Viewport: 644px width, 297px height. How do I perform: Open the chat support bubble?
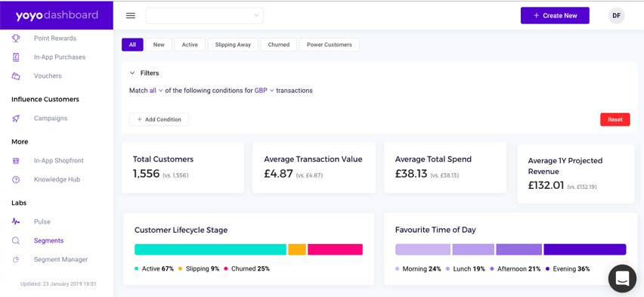[622, 278]
